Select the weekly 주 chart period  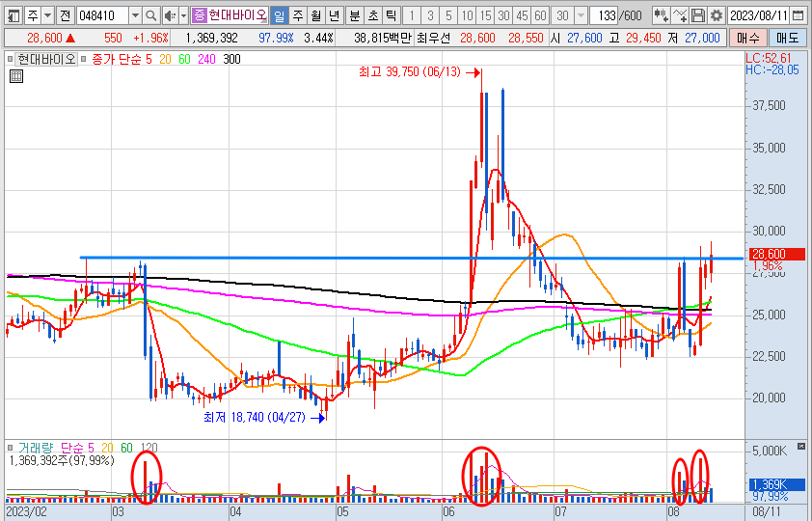[298, 15]
